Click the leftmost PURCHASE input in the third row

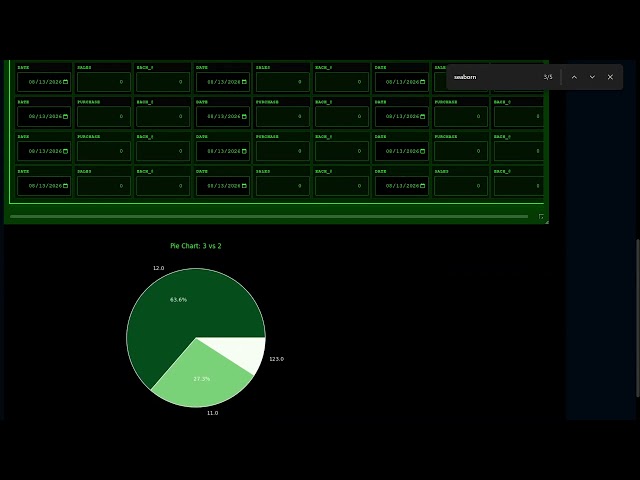pyautogui.click(x=104, y=151)
